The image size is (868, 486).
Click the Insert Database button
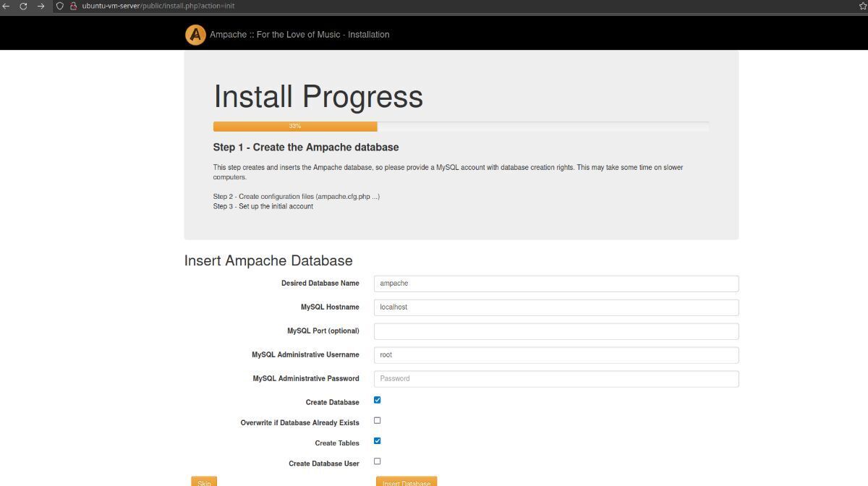[407, 482]
